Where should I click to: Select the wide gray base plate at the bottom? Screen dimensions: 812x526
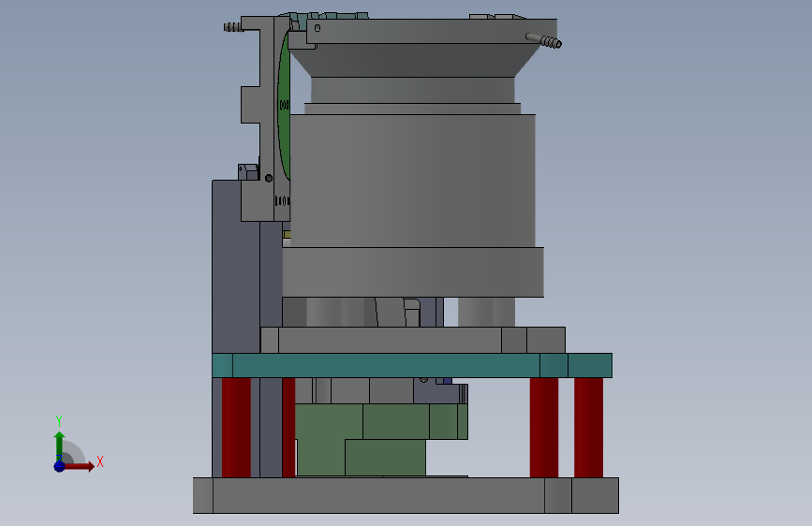(406, 495)
